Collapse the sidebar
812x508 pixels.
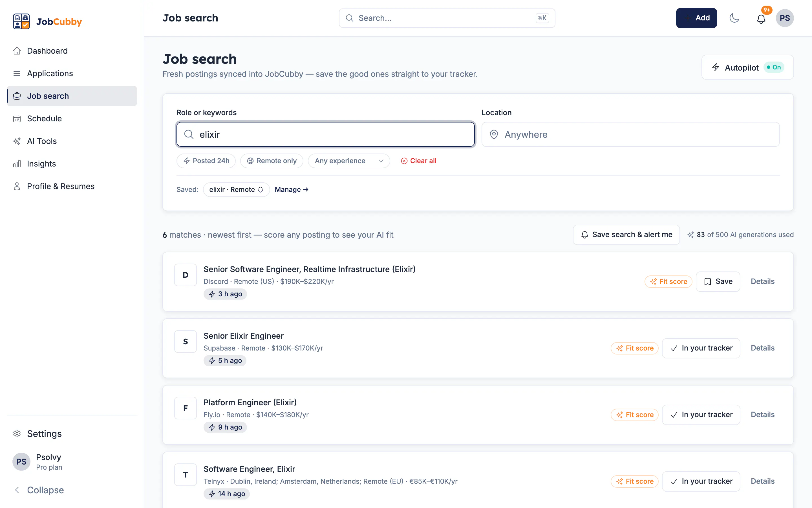coord(72,490)
